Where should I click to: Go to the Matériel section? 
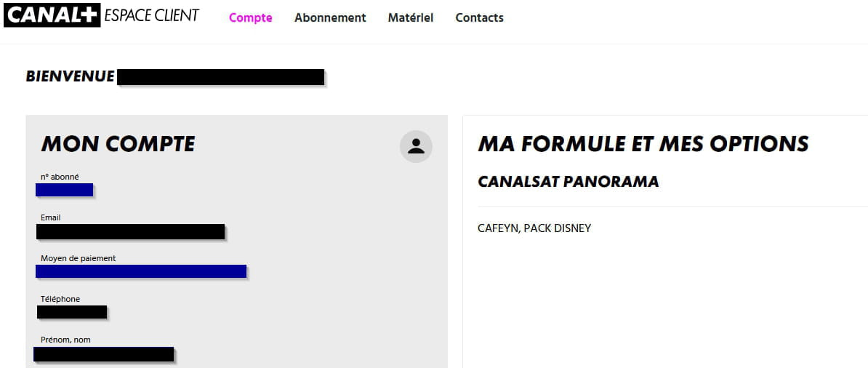point(410,17)
